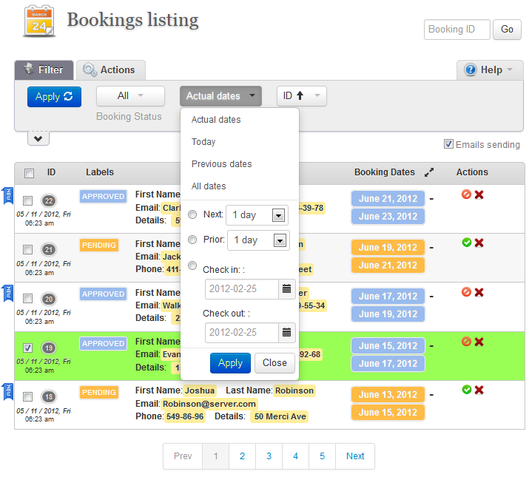Delete booking 21 with the red X
This screenshot has height=477, width=529.
479,243
